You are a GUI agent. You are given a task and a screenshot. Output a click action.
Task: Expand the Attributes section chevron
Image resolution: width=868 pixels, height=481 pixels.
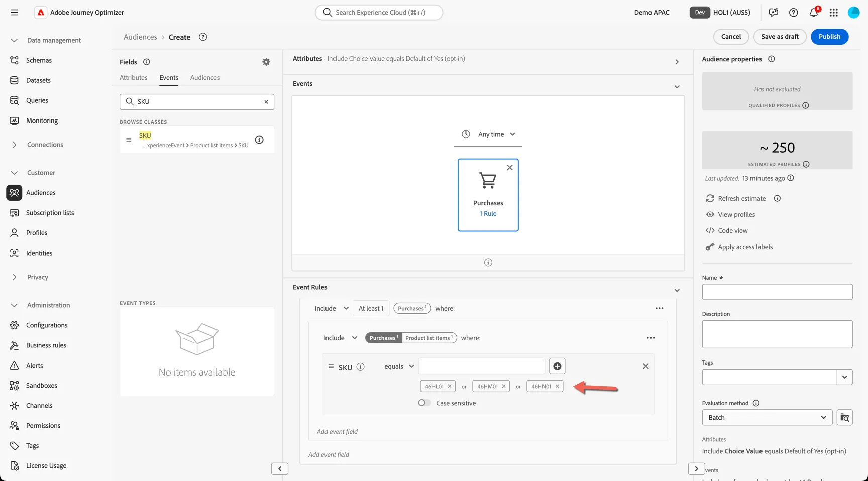[x=677, y=62]
